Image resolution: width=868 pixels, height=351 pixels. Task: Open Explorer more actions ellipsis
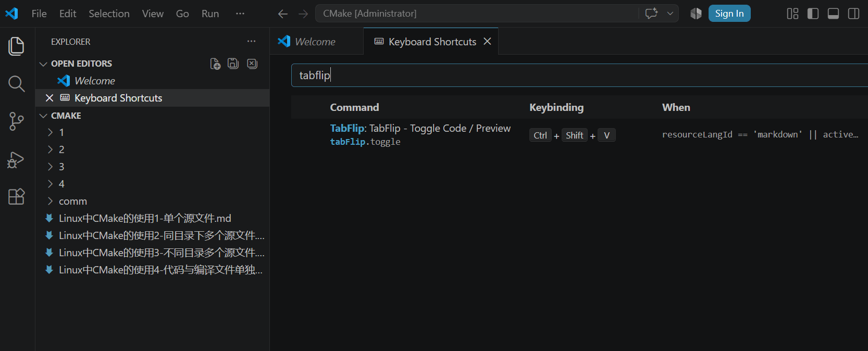(x=252, y=41)
